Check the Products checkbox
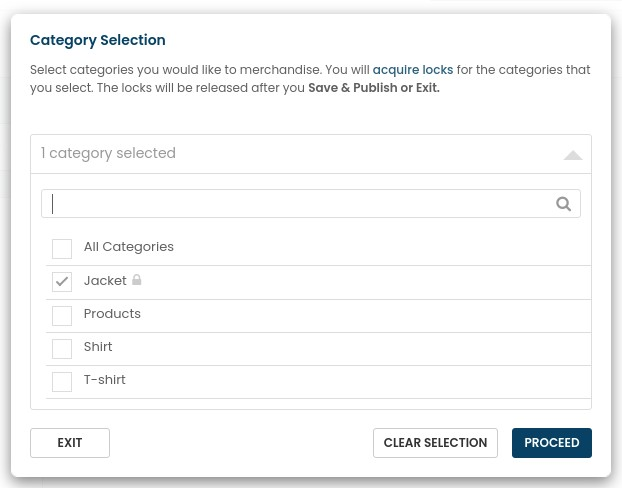The width and height of the screenshot is (622, 488). (62, 315)
